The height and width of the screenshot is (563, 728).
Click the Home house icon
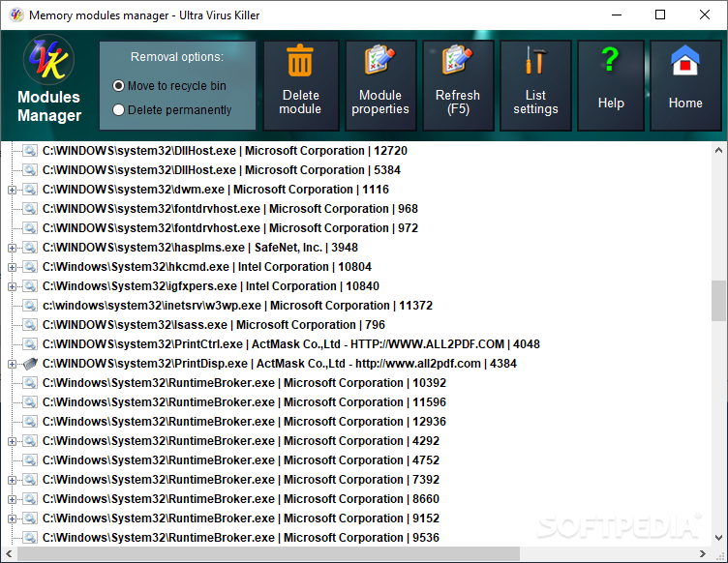(x=684, y=60)
